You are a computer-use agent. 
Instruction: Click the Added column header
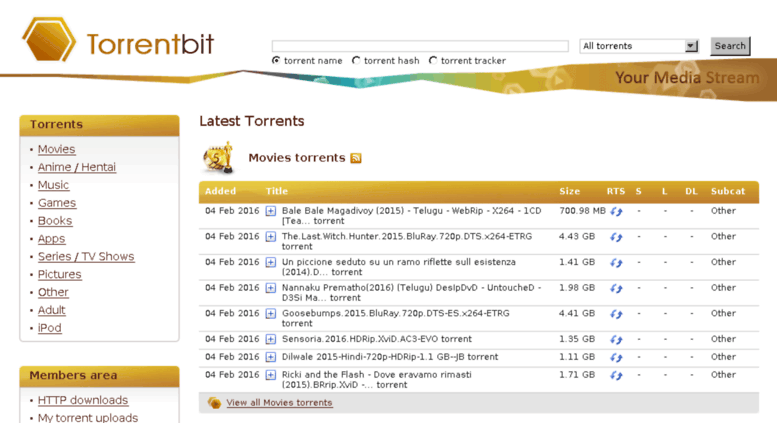click(221, 191)
